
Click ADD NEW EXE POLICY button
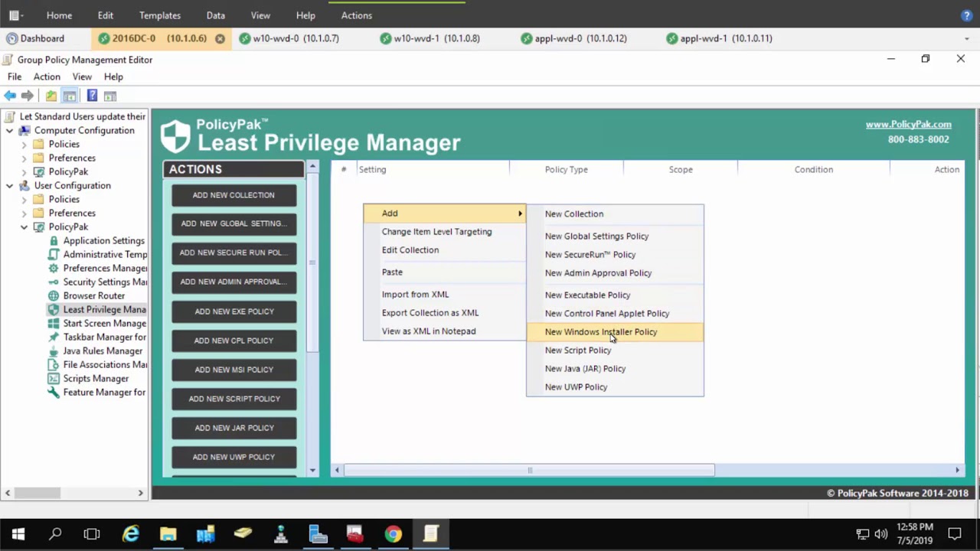pos(234,311)
